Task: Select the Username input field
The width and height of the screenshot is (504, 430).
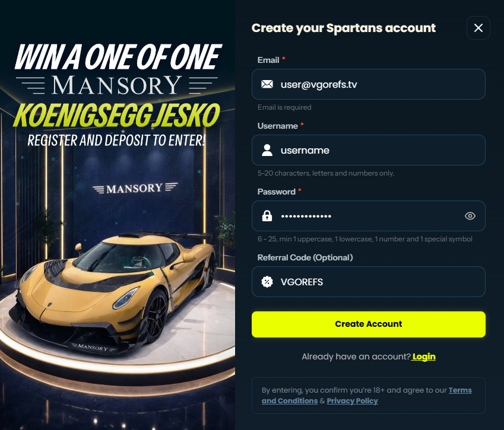Action: click(369, 150)
